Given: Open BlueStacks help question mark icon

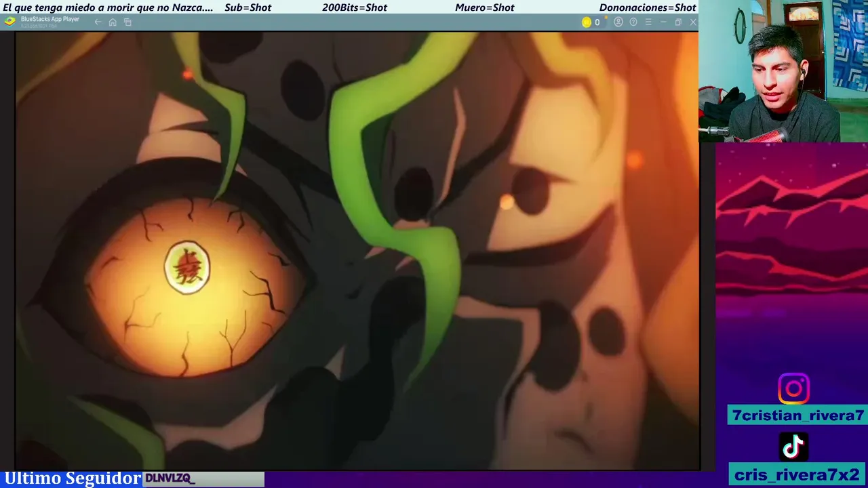Looking at the screenshot, I should [633, 22].
